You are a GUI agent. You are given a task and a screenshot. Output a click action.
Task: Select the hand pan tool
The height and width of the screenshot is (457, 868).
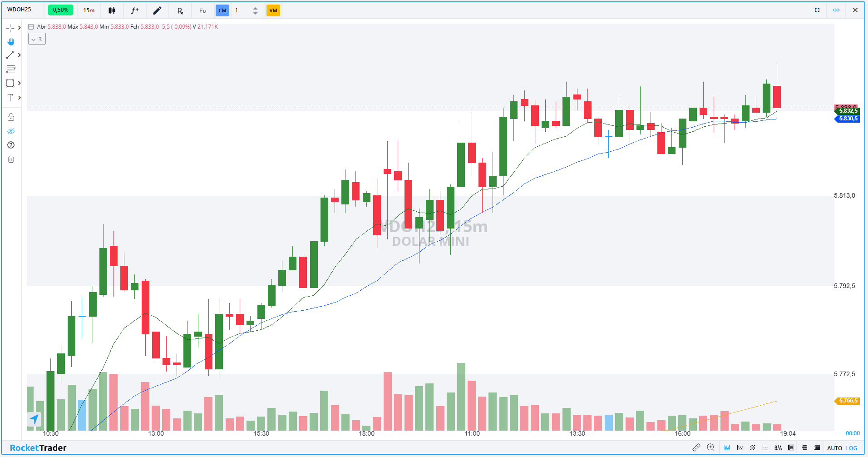(11, 42)
